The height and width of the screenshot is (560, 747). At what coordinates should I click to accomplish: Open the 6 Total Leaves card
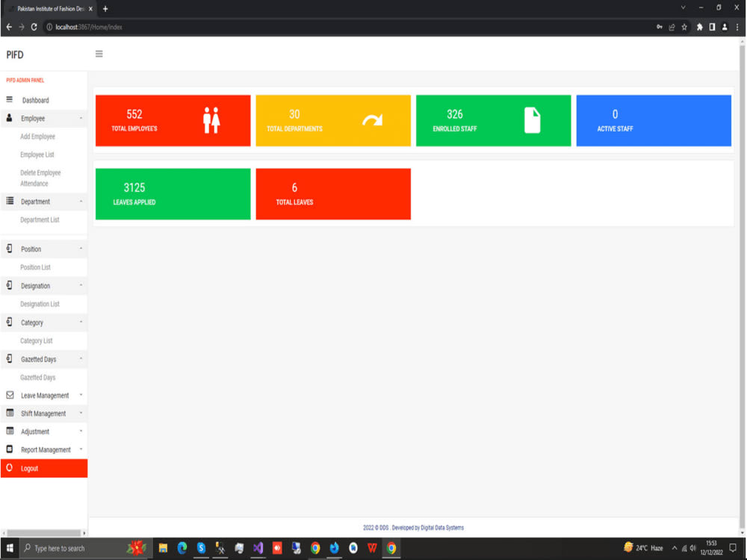click(x=333, y=194)
